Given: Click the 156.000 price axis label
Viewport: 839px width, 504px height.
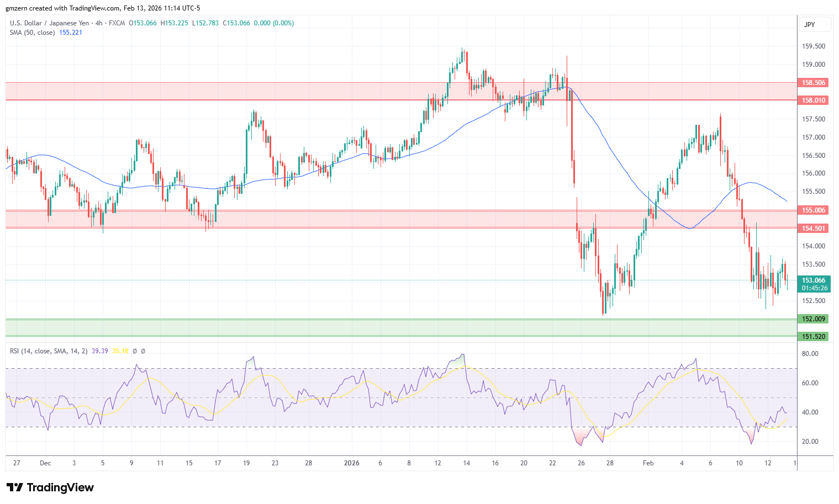Looking at the screenshot, I should (x=814, y=173).
